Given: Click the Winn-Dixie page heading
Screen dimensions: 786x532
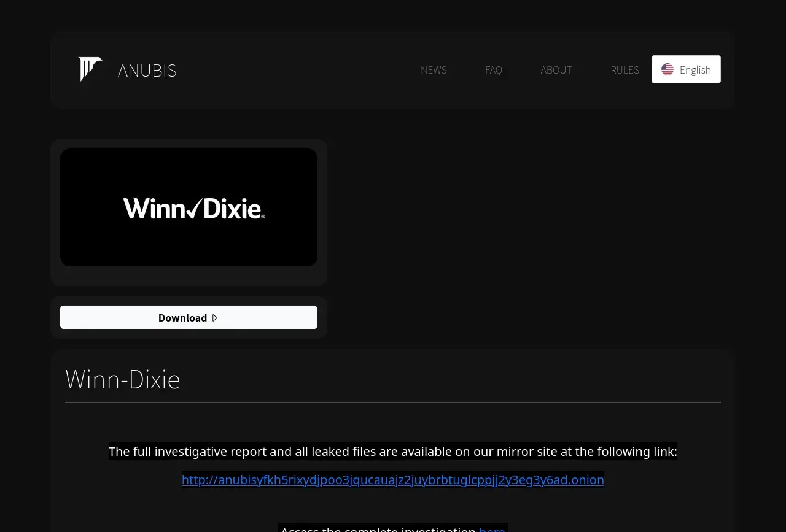Looking at the screenshot, I should tap(123, 379).
